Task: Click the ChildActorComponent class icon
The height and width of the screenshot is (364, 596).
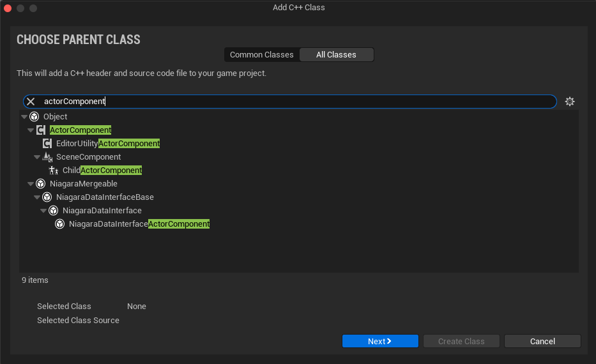Action: pos(54,171)
